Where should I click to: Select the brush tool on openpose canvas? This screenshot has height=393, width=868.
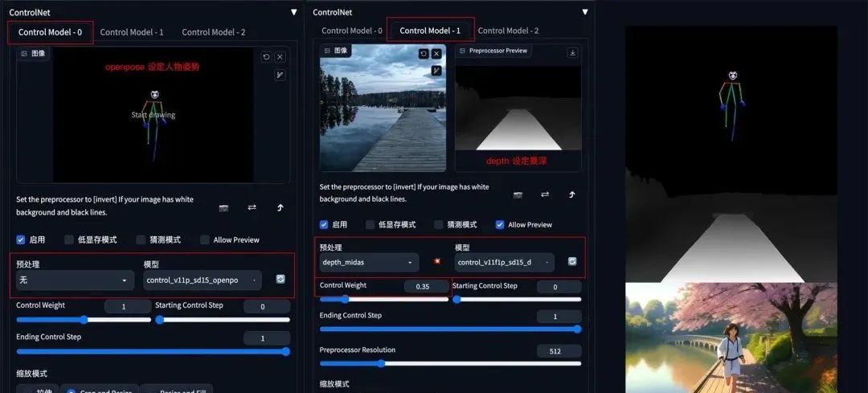click(x=280, y=76)
